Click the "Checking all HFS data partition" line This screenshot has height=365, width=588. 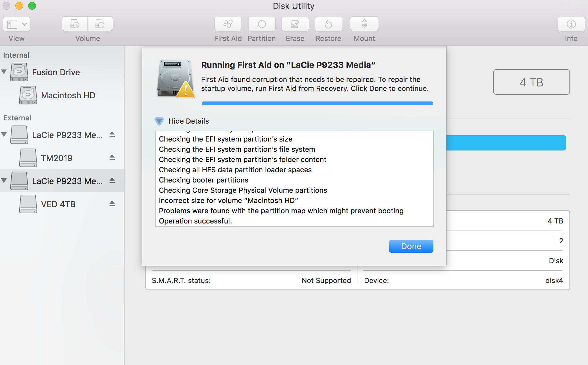pyautogui.click(x=235, y=170)
